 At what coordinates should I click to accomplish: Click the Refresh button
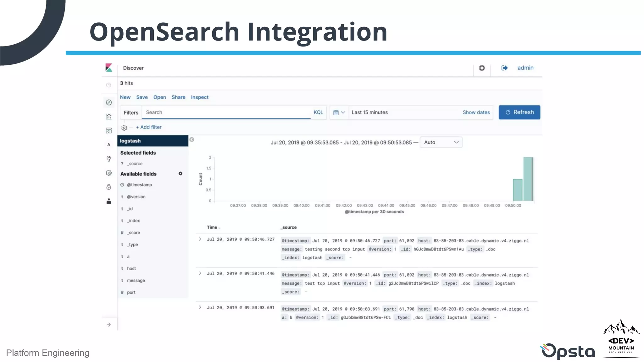[x=519, y=112]
